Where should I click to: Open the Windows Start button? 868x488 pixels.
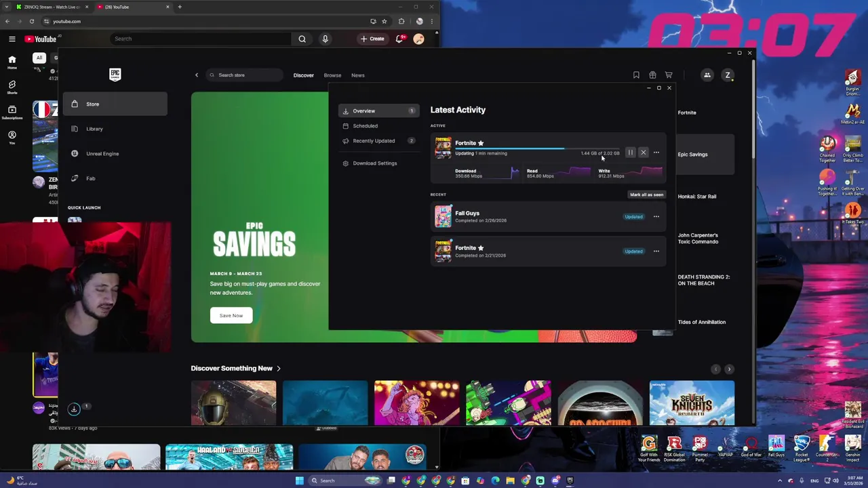click(x=299, y=481)
